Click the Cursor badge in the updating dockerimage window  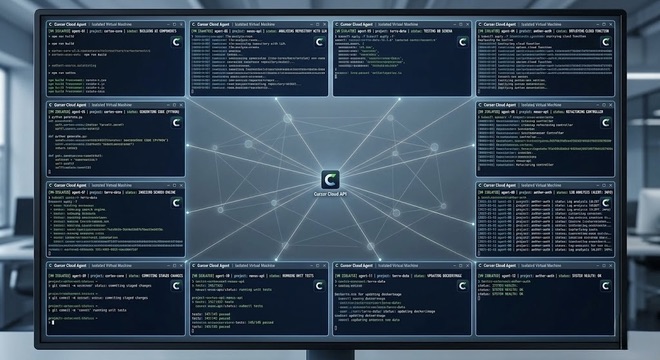tap(463, 286)
